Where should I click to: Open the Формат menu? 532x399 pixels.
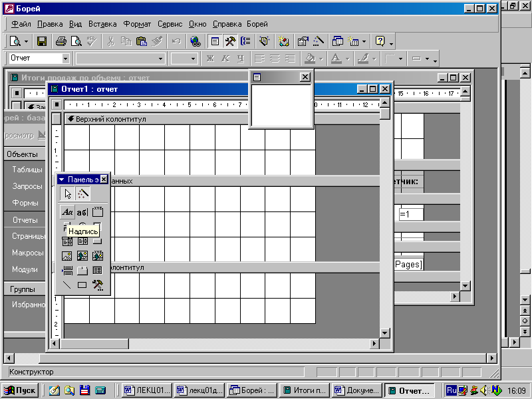tap(137, 24)
